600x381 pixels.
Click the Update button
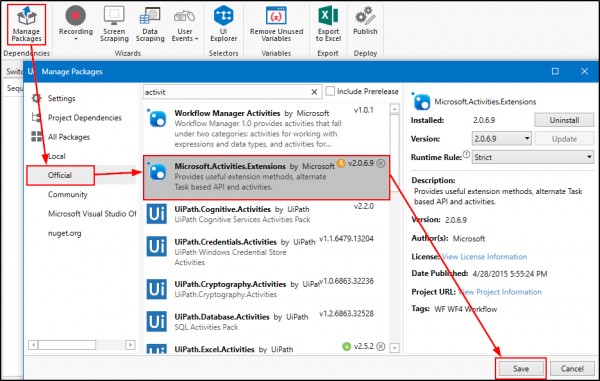pos(564,138)
